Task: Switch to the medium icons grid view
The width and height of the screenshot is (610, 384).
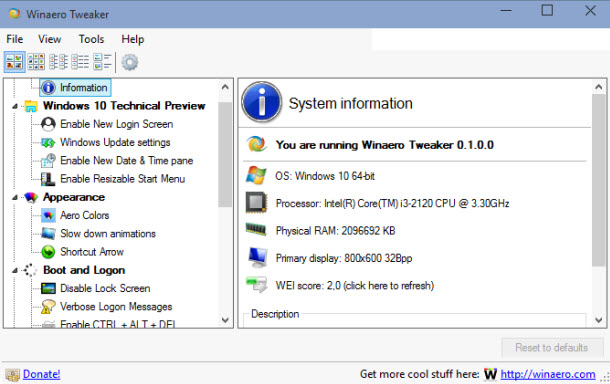Action: click(x=36, y=62)
